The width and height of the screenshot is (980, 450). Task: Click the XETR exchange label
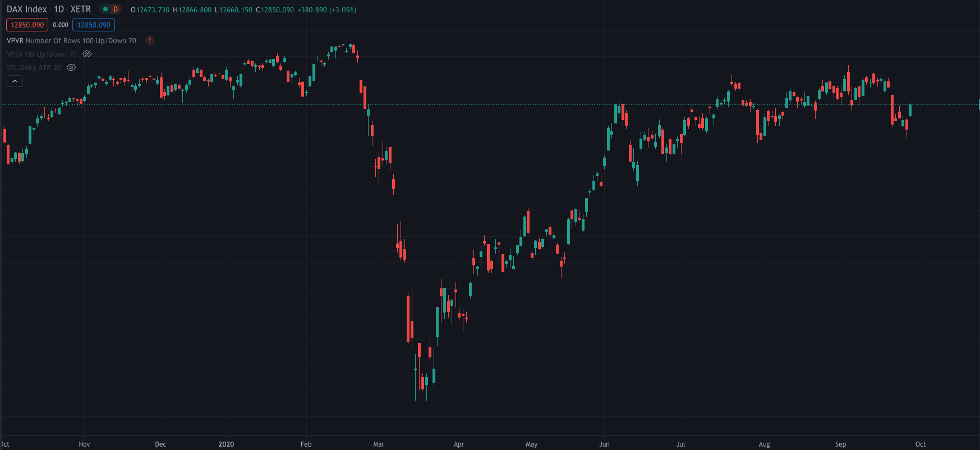click(x=81, y=9)
